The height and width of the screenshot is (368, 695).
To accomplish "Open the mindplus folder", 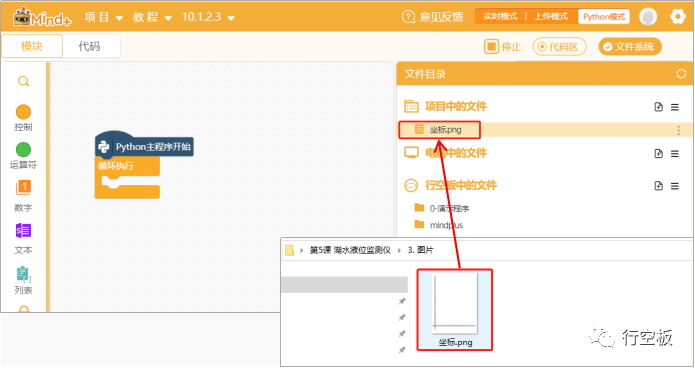I will pos(439,225).
